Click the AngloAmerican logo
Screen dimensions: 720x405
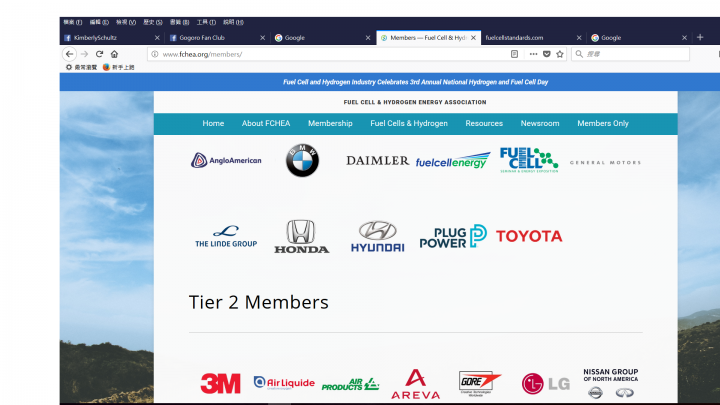[x=226, y=160]
